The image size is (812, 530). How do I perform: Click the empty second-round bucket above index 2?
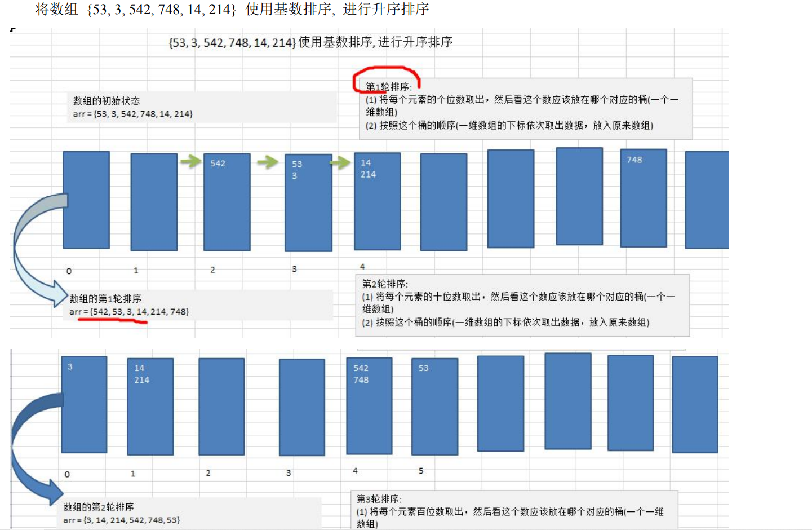(x=221, y=406)
